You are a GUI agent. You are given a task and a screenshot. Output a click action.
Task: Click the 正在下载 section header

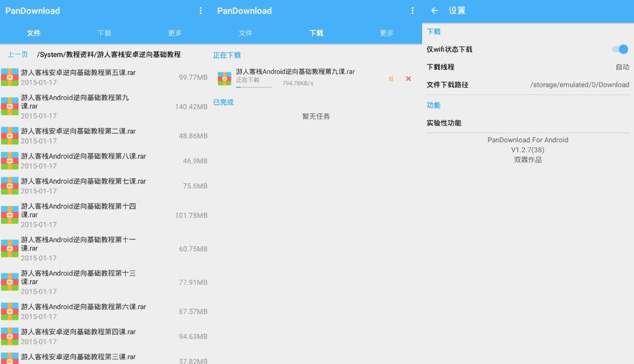pos(227,55)
